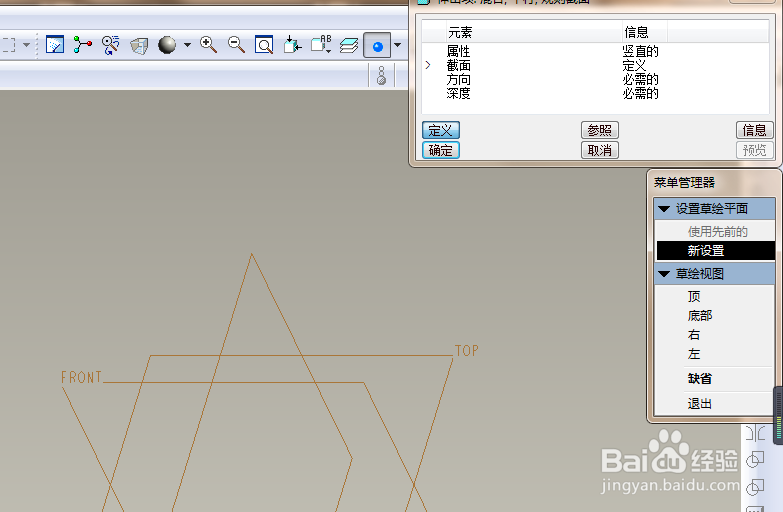The height and width of the screenshot is (512, 783).
Task: Click the 竖直的 attribute value
Action: pos(641,51)
